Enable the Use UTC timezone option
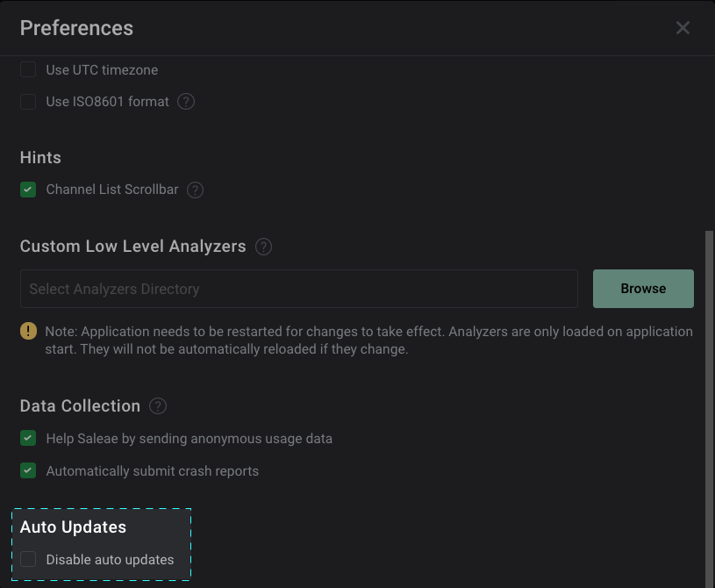Image resolution: width=715 pixels, height=588 pixels. point(27,69)
